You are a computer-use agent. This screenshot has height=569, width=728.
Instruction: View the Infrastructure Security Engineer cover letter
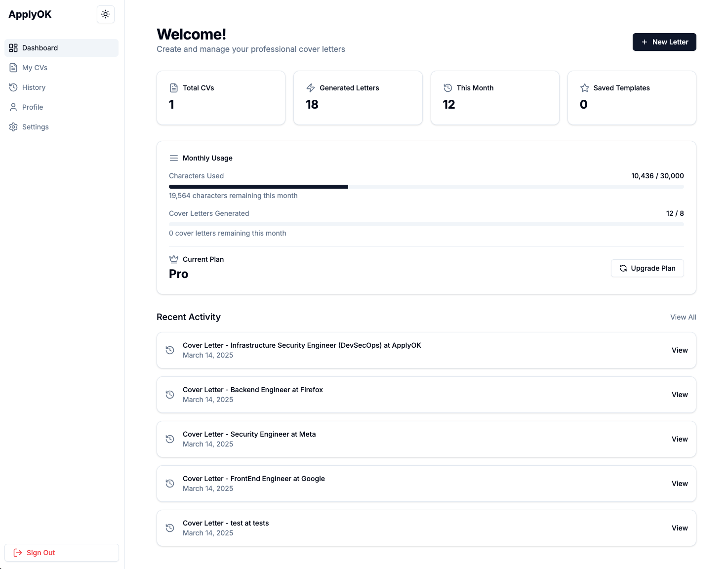click(x=680, y=350)
